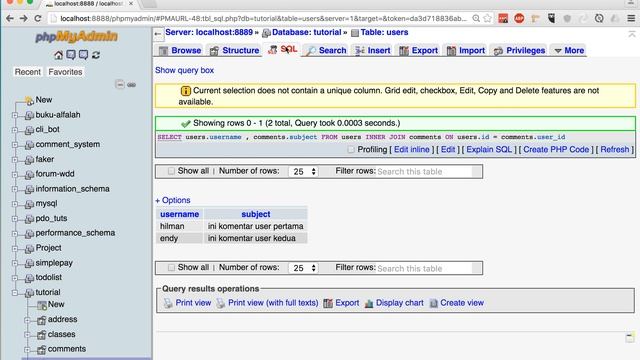640x360 pixels.
Task: Click the address table icon in tree
Action: tap(41, 320)
